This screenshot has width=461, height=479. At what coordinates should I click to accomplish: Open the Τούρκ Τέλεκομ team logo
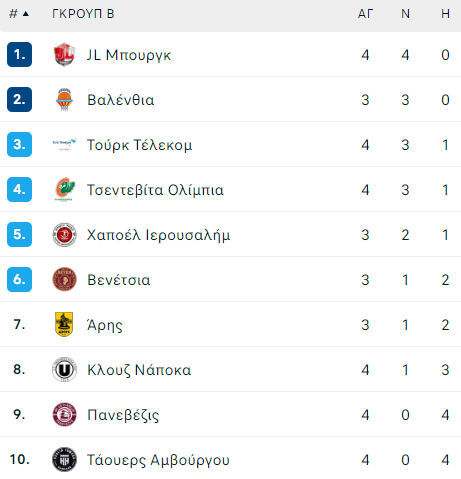click(64, 144)
